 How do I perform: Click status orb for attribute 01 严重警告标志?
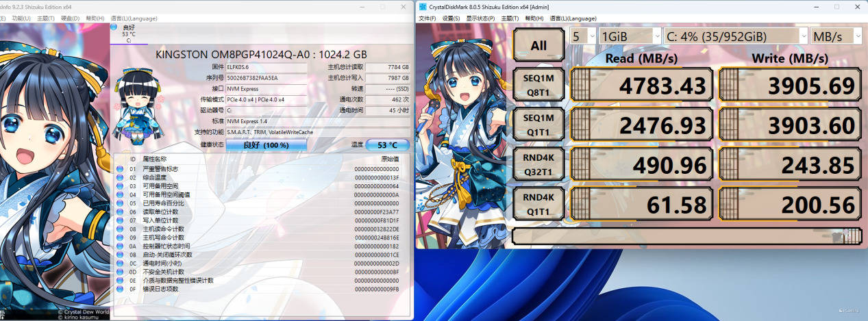click(x=119, y=169)
